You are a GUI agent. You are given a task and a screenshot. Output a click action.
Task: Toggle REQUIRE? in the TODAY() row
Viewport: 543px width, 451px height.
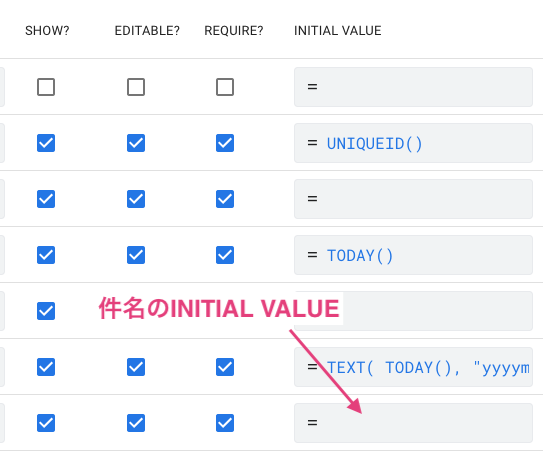225,255
